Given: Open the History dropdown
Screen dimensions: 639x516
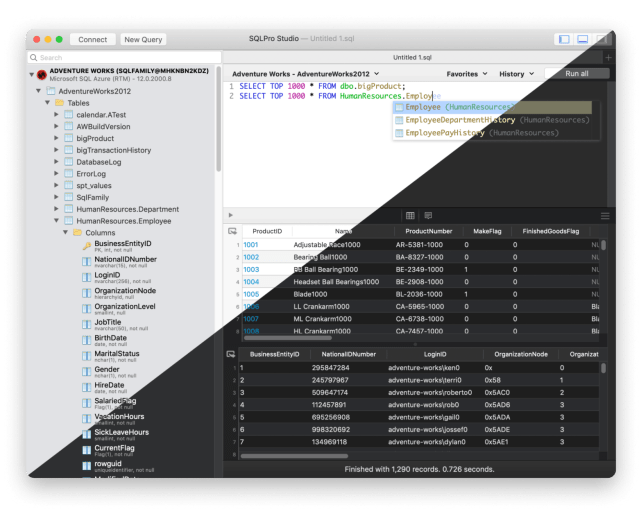Looking at the screenshot, I should pos(516,74).
